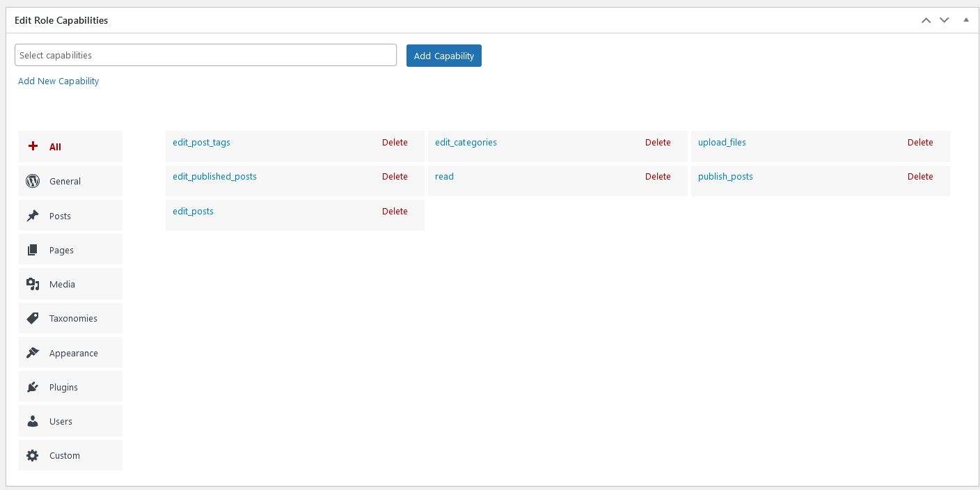Switch to the Taxonomies capabilities group
980x490 pixels.
pyautogui.click(x=70, y=318)
